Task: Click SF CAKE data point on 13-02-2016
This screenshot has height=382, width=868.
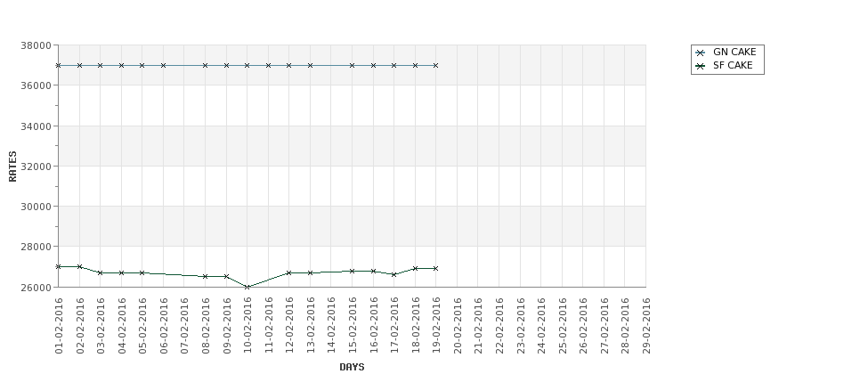Action: click(x=310, y=273)
